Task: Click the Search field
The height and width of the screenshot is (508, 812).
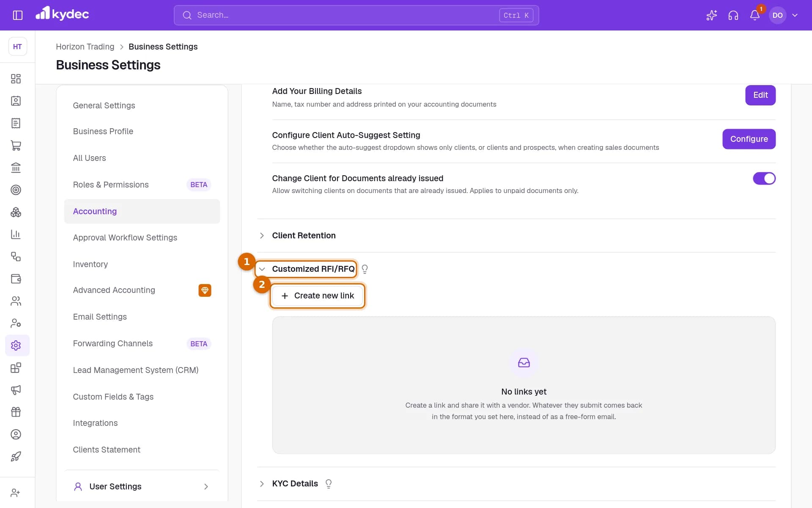Action: pyautogui.click(x=356, y=15)
